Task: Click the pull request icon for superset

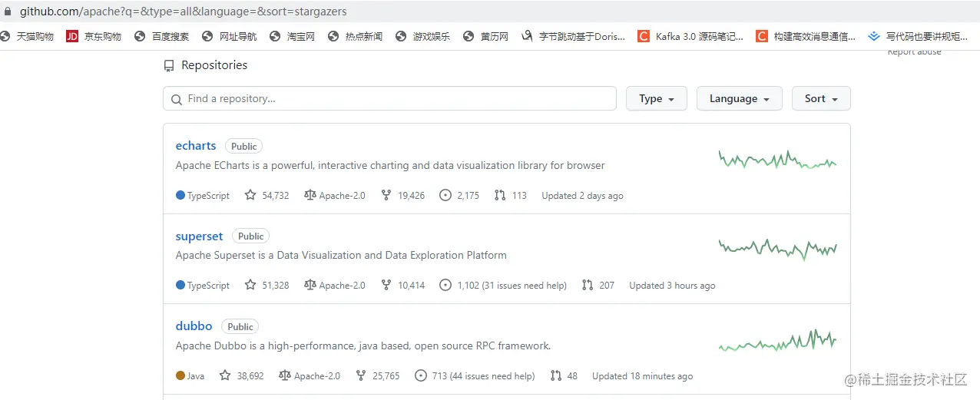Action: click(x=588, y=285)
